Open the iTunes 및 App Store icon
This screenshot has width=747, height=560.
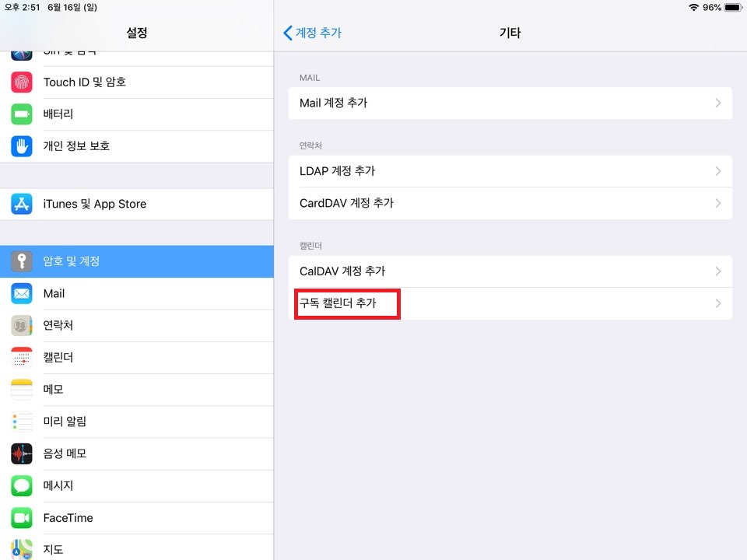tap(22, 204)
